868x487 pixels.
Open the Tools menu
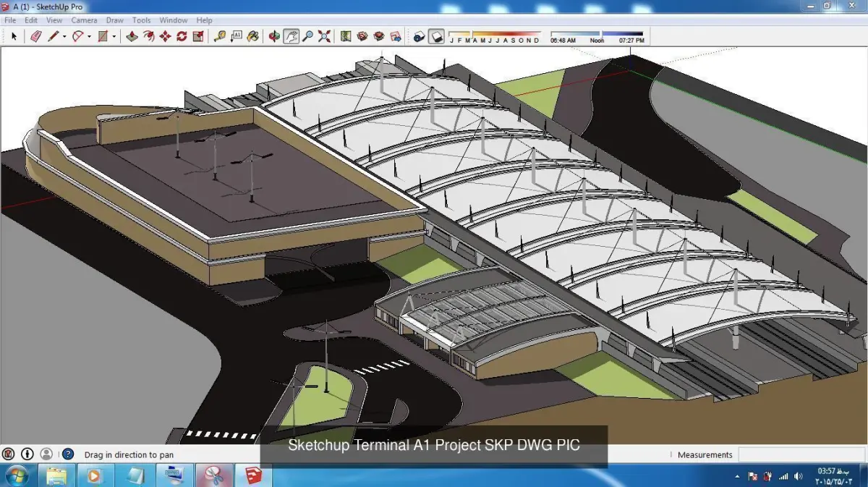point(142,20)
